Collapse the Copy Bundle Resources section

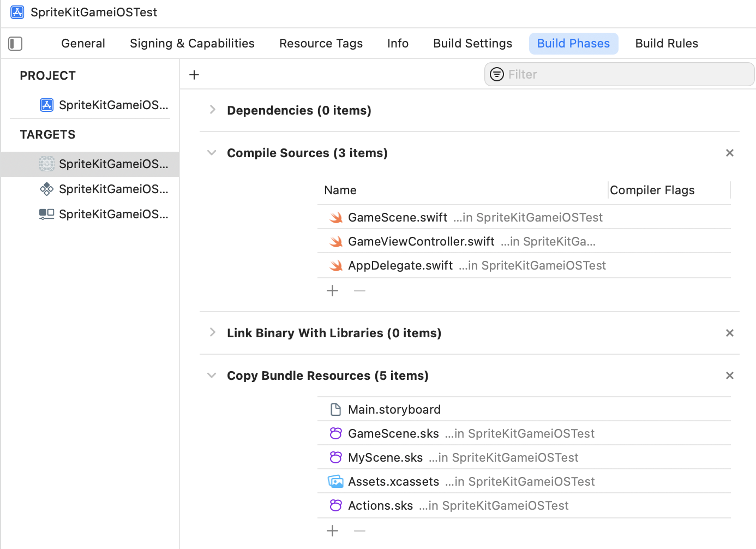pyautogui.click(x=212, y=375)
